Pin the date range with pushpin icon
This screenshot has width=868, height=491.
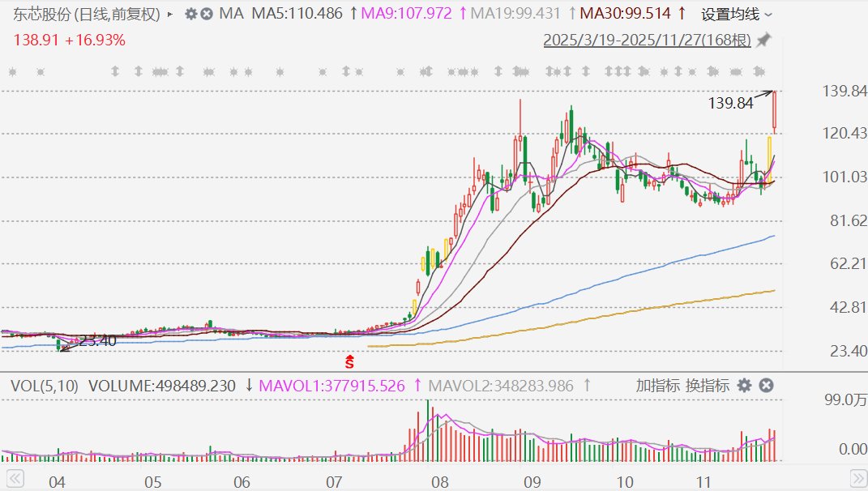[764, 40]
